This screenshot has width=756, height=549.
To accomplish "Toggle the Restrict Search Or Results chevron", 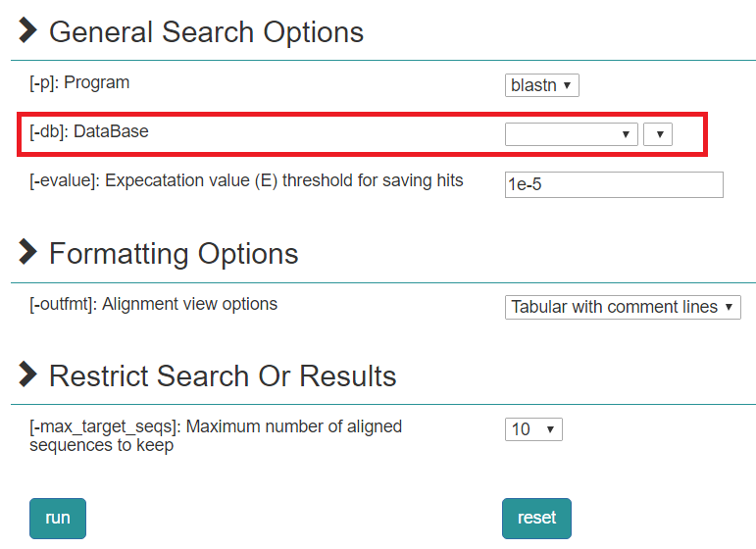I will [x=27, y=374].
